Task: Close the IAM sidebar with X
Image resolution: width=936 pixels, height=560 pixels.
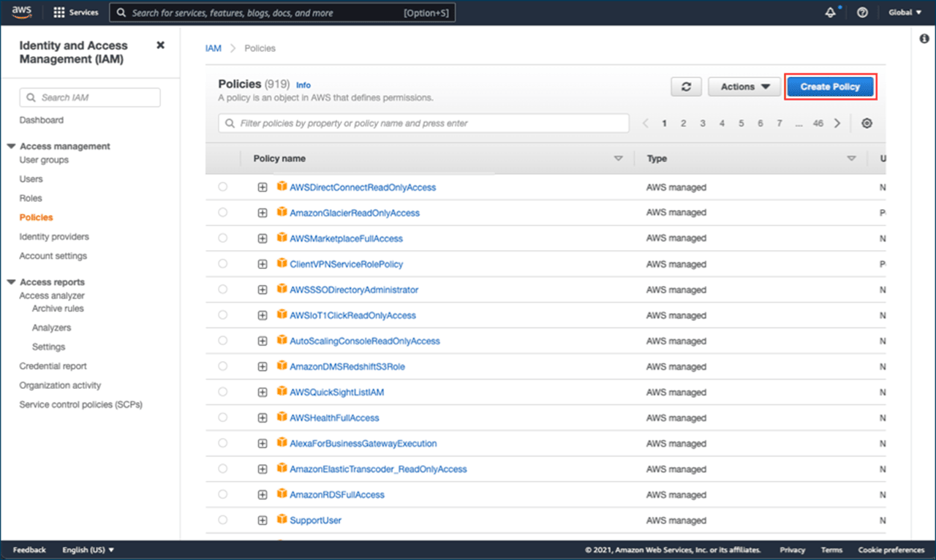Action: 160,45
